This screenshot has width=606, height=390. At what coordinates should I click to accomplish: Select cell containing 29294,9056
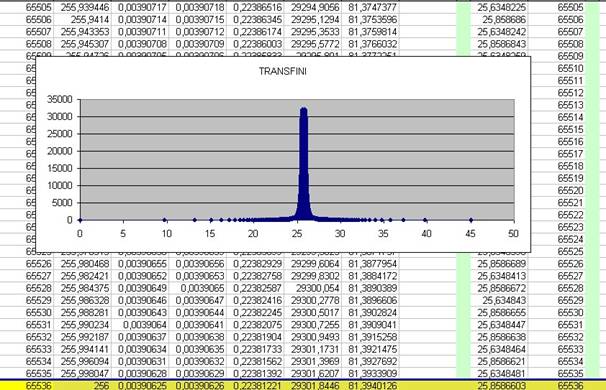coord(313,7)
